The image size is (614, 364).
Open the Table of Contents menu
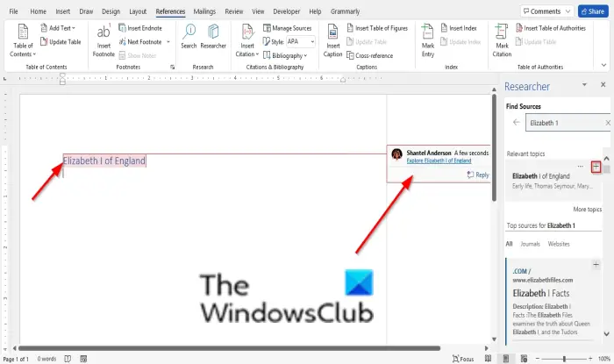click(23, 40)
